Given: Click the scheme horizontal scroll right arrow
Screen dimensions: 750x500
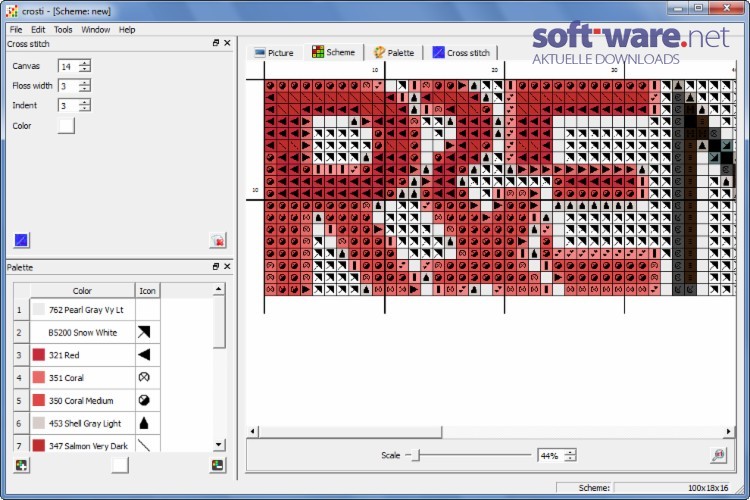Looking at the screenshot, I should (x=728, y=432).
